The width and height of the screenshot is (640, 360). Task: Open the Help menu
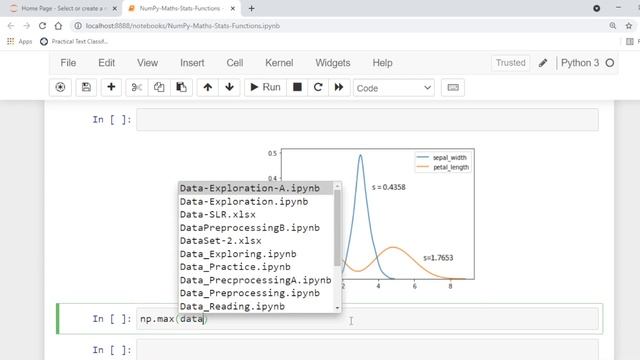382,63
